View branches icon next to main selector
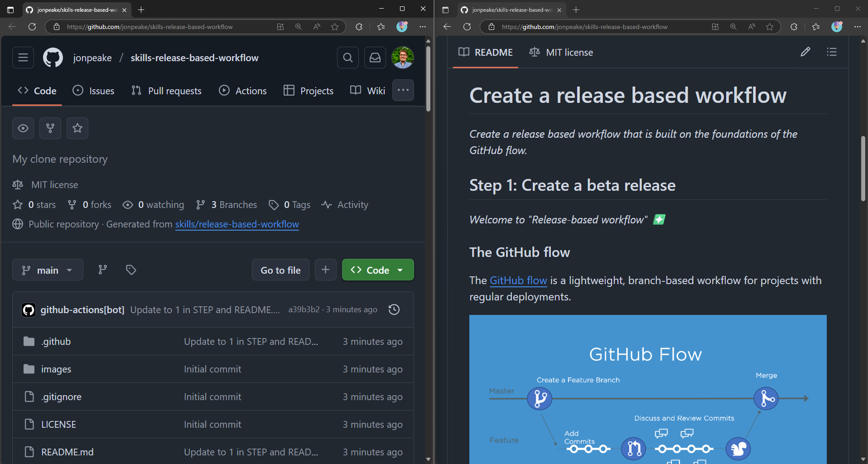868x464 pixels. pyautogui.click(x=103, y=270)
